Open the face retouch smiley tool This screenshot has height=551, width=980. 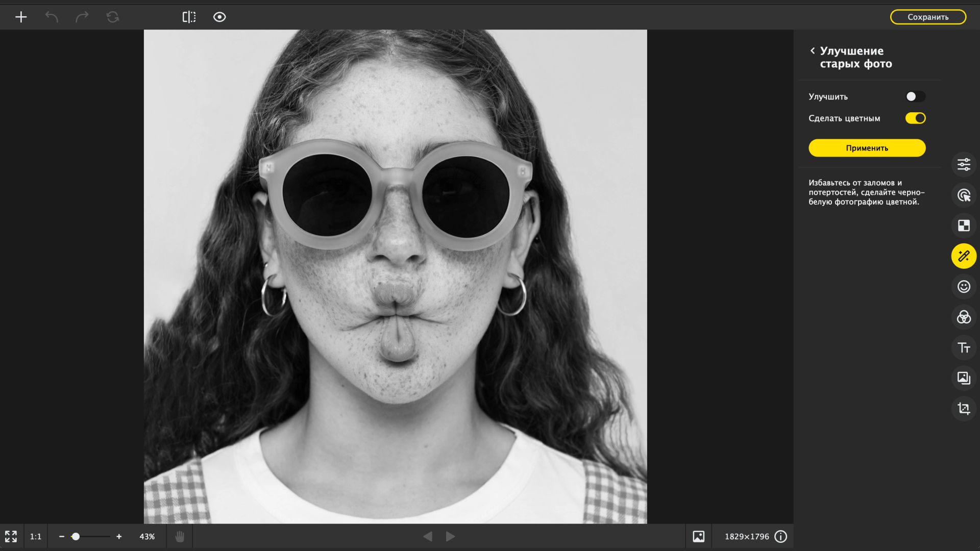tap(964, 287)
